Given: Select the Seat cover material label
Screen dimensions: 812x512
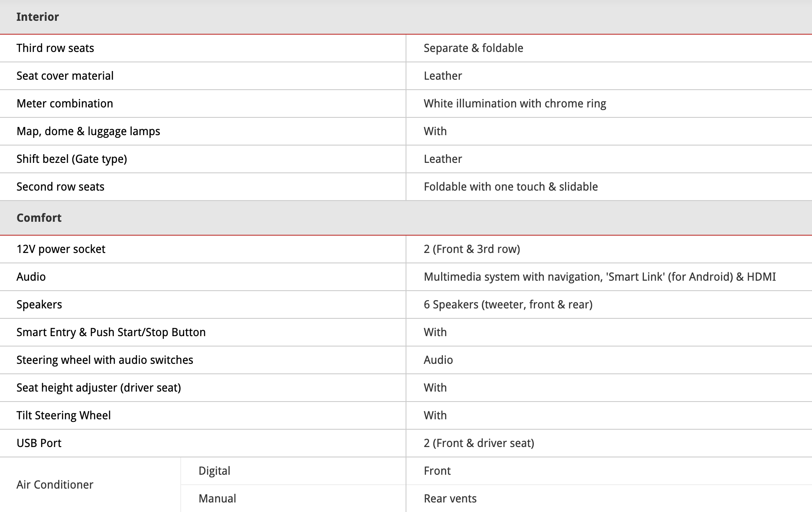Looking at the screenshot, I should (x=65, y=76).
